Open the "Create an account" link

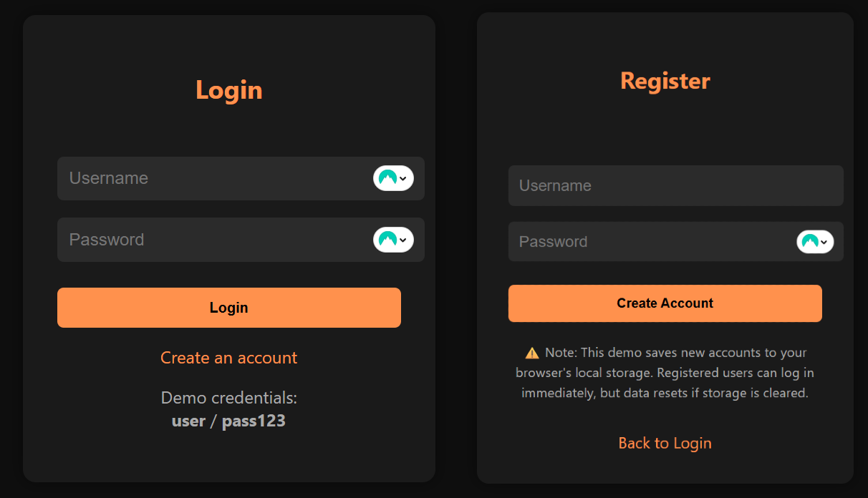click(x=228, y=358)
